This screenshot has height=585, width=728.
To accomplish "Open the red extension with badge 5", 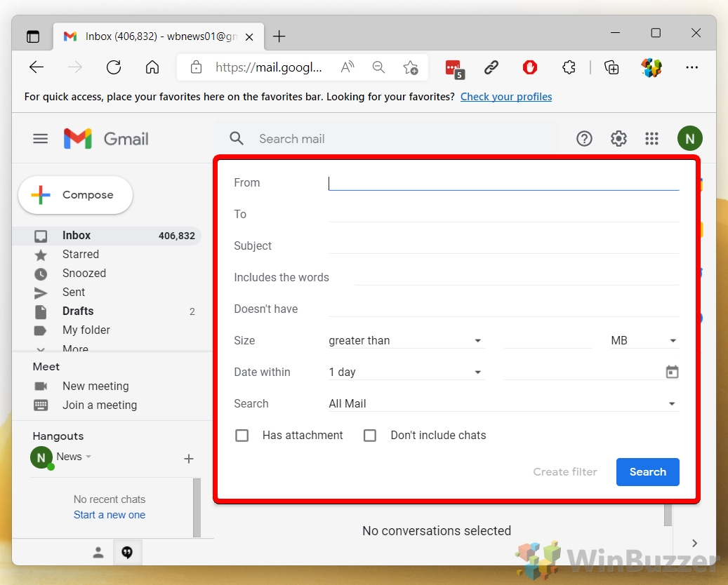I will coord(454,69).
